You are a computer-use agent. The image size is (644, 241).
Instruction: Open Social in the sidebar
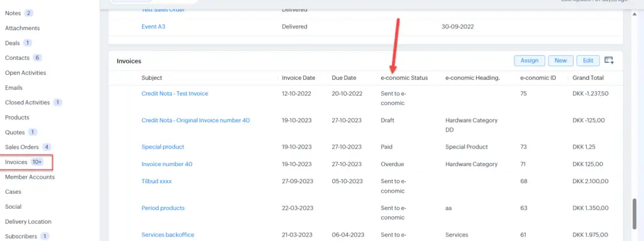13,206
